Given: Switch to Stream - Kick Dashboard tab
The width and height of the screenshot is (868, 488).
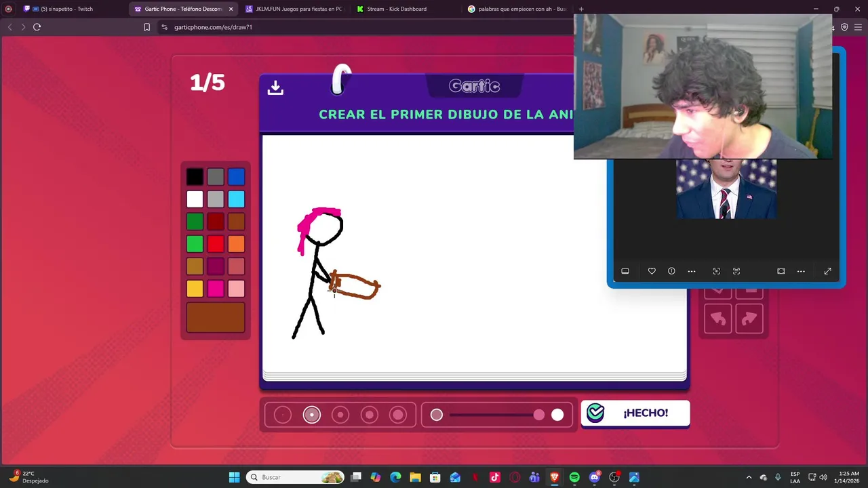Looking at the screenshot, I should (402, 9).
